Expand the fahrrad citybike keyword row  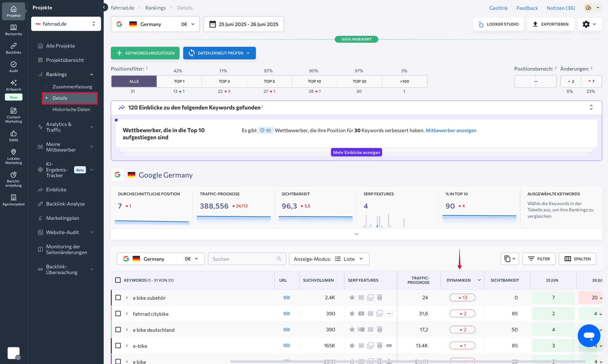pyautogui.click(x=127, y=313)
